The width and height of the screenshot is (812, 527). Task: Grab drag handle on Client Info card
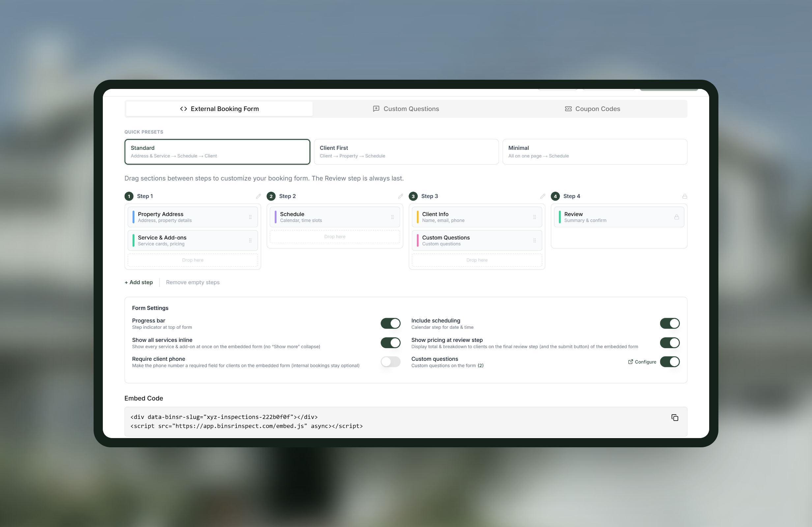[x=534, y=217]
